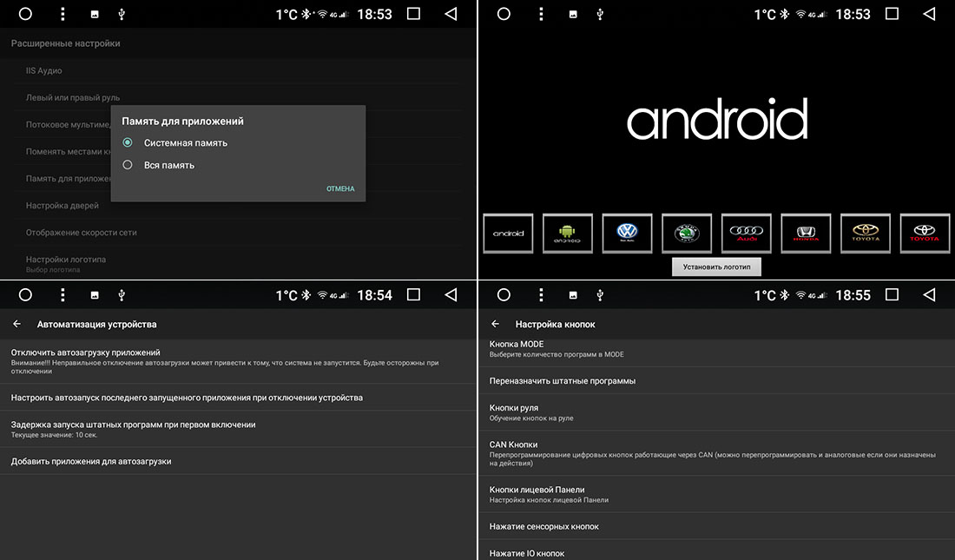
Task: Choose the gold Toyota logo thumbnail
Action: pyautogui.click(x=866, y=233)
